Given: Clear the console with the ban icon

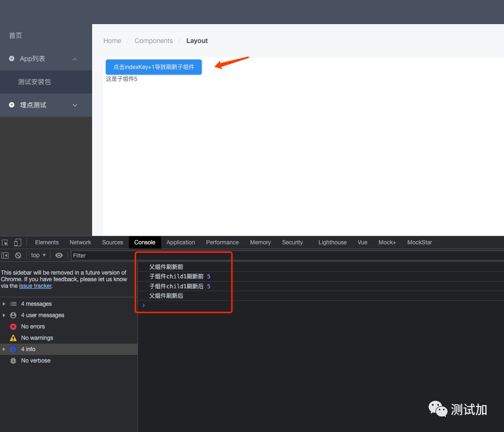Looking at the screenshot, I should click(18, 255).
